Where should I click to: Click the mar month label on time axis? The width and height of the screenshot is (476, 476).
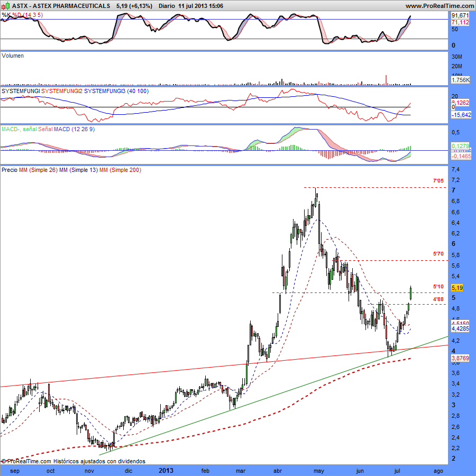click(x=241, y=471)
